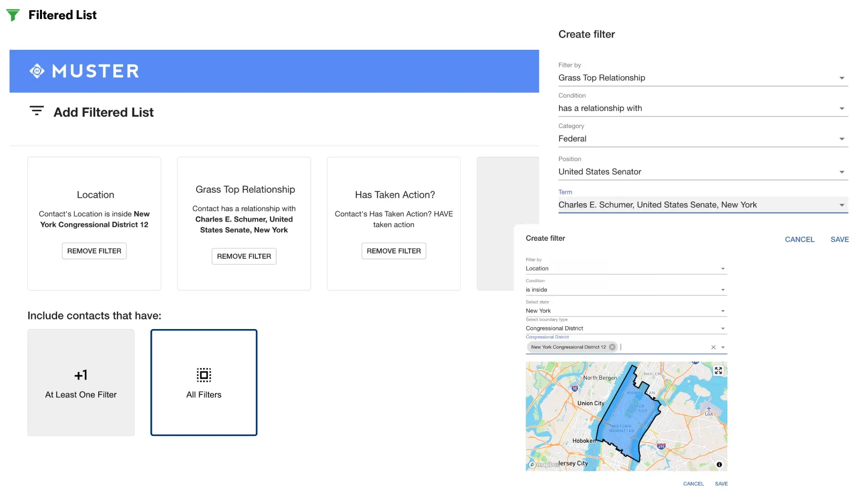Image resolution: width=868 pixels, height=497 pixels.
Task: Click the 'Include contacts that have:' text
Action: [x=94, y=316]
